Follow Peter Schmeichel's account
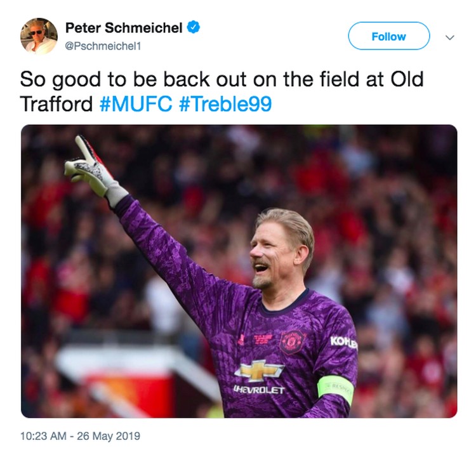The image size is (476, 450). click(x=389, y=36)
